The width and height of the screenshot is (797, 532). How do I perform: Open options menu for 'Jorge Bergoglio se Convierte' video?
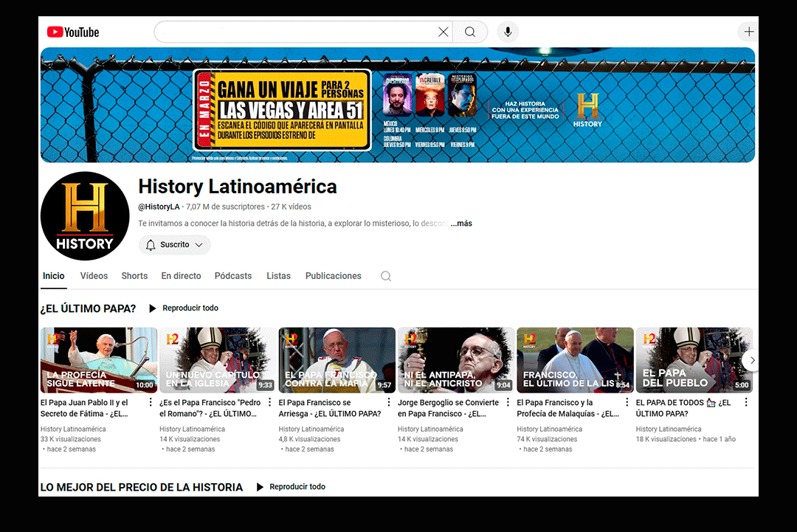[508, 402]
